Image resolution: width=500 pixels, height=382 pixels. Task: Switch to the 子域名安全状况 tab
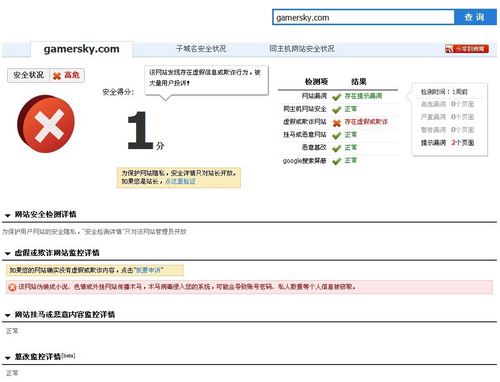click(201, 49)
